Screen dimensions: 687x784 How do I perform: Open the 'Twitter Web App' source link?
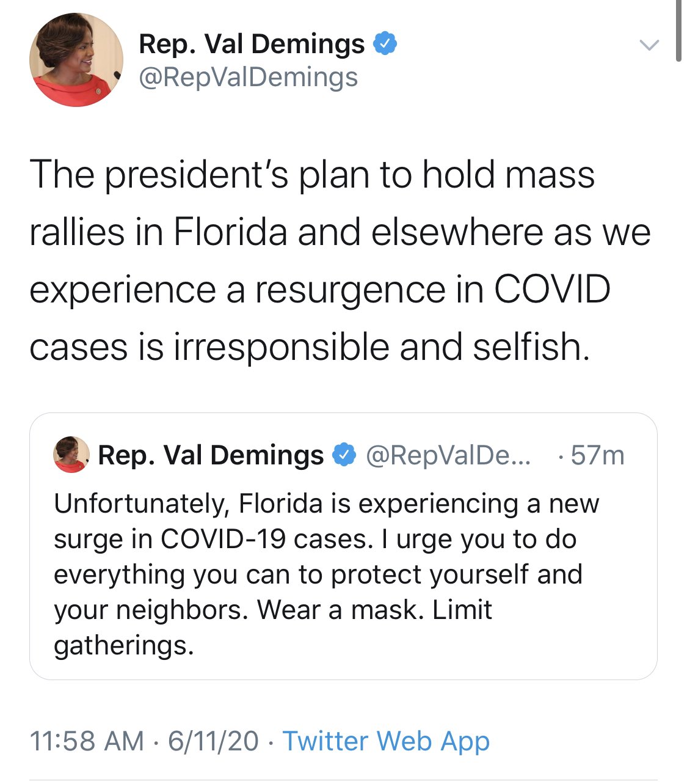point(386,741)
